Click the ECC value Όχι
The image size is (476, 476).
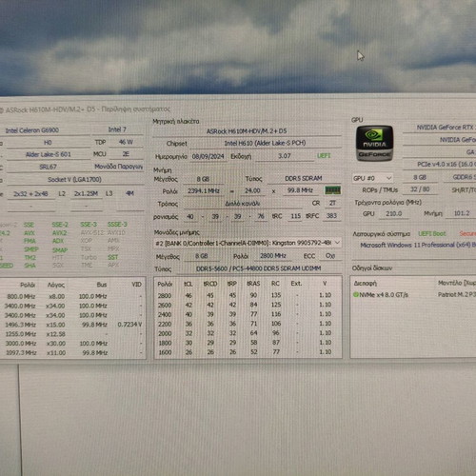tap(330, 256)
